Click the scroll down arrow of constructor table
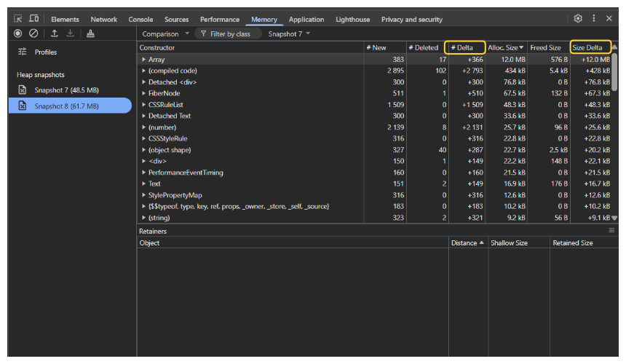The height and width of the screenshot is (364, 626). [615, 218]
